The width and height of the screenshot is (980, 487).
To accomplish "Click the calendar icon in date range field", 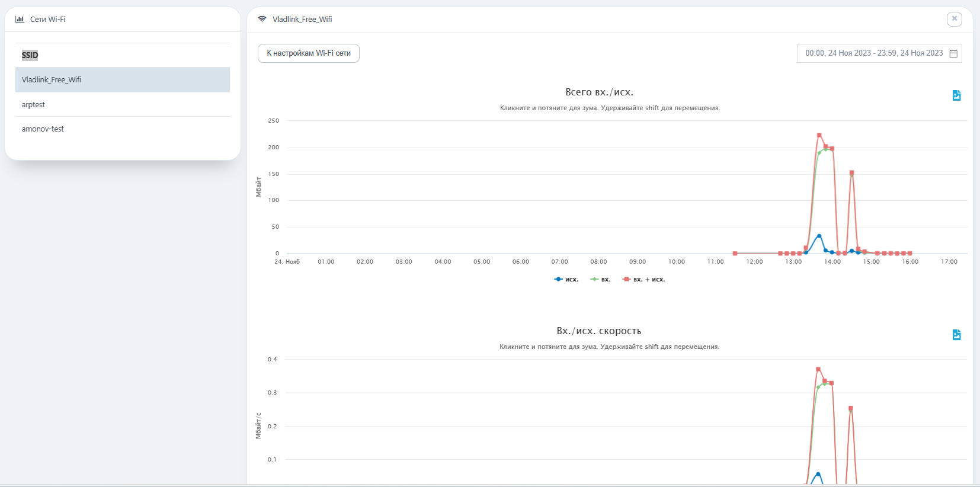I will (x=953, y=53).
